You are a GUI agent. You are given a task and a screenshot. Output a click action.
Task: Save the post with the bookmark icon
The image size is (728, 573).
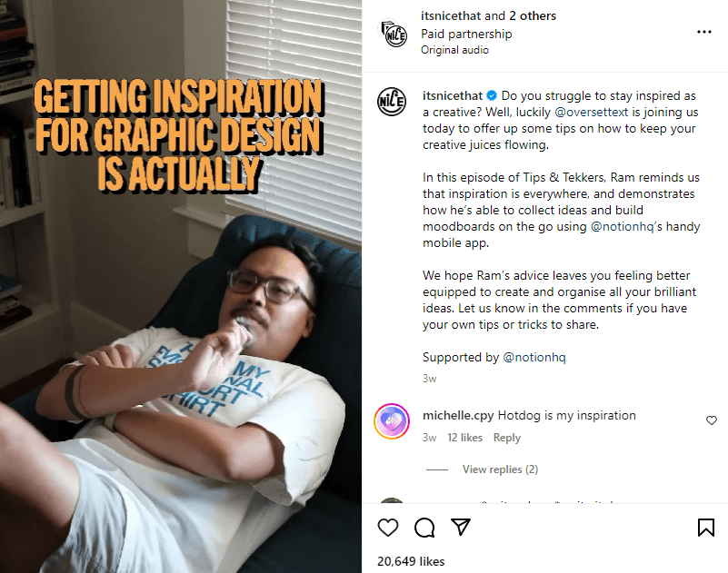705,528
